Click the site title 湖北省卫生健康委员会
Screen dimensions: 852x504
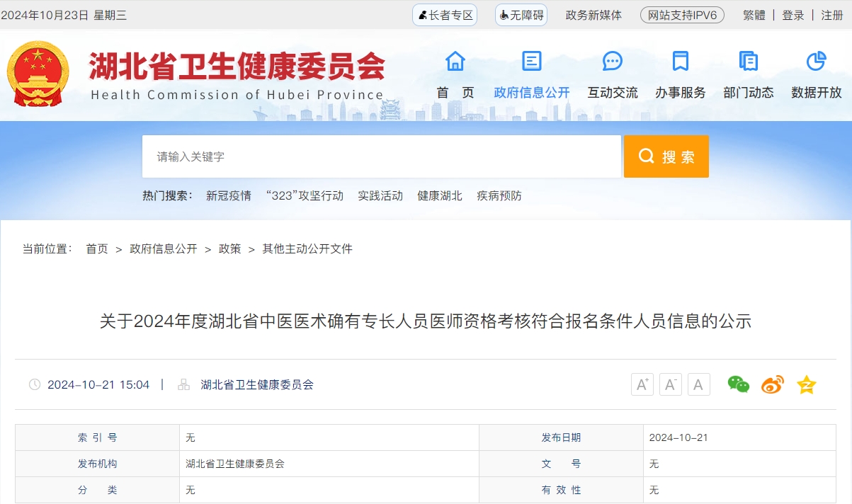tap(237, 67)
